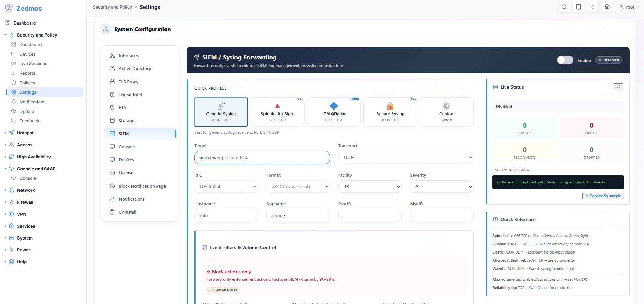The image size is (644, 304).
Task: Click the Target address field
Action: point(262,158)
